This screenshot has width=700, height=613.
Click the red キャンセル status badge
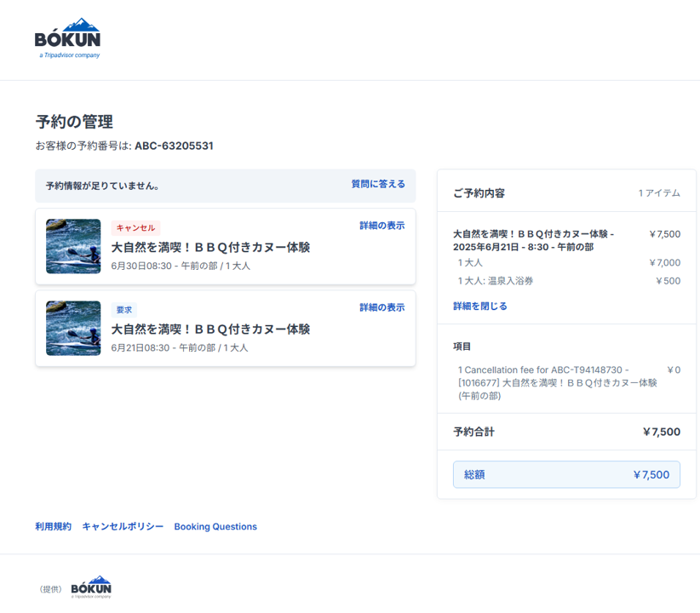pyautogui.click(x=135, y=228)
